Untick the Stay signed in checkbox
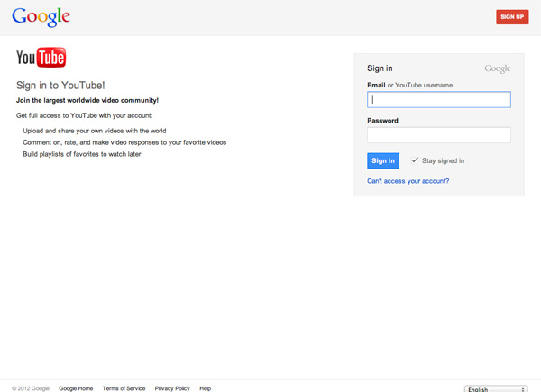Viewport: 541px width, 392px height. [415, 160]
